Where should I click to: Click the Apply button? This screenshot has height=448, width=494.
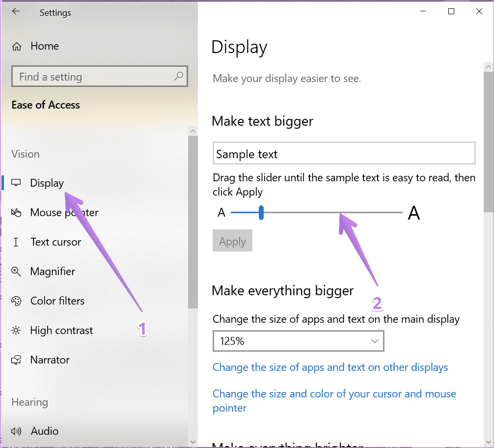(x=232, y=241)
